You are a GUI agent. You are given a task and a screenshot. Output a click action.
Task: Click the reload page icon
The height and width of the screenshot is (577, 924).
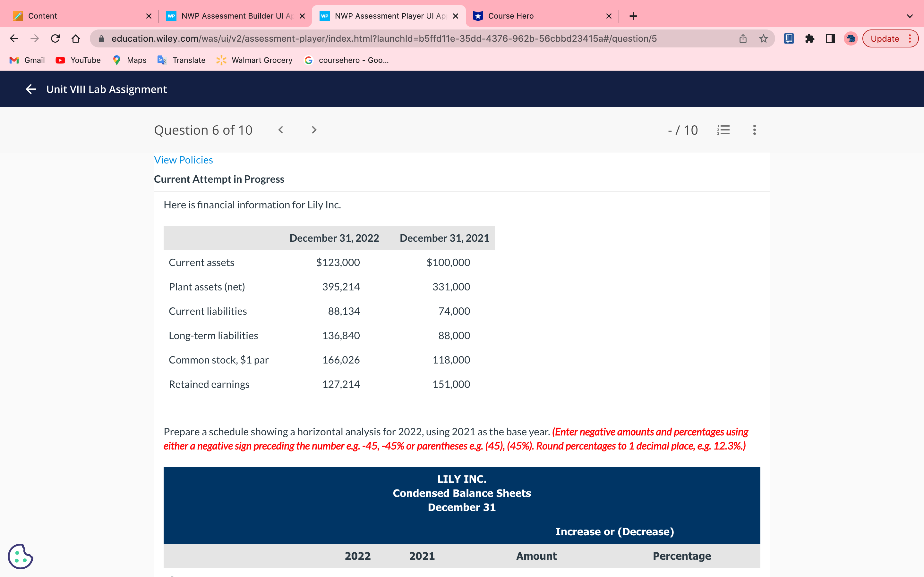point(56,38)
